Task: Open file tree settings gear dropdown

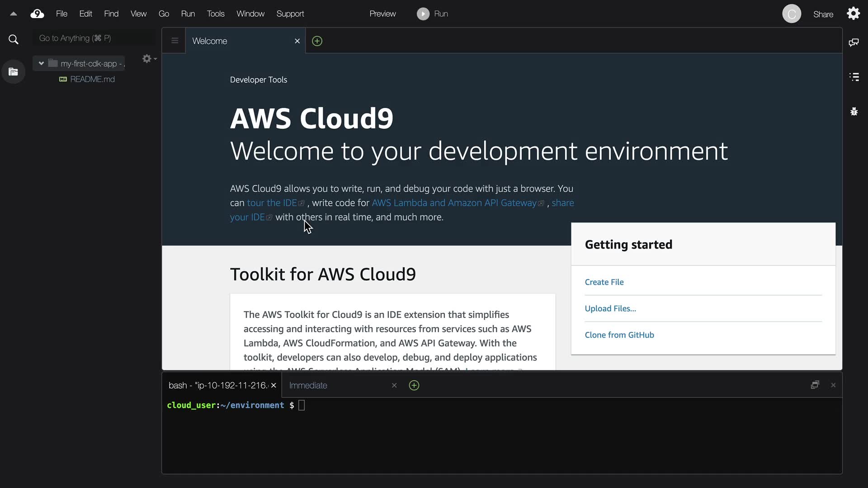Action: tap(149, 59)
